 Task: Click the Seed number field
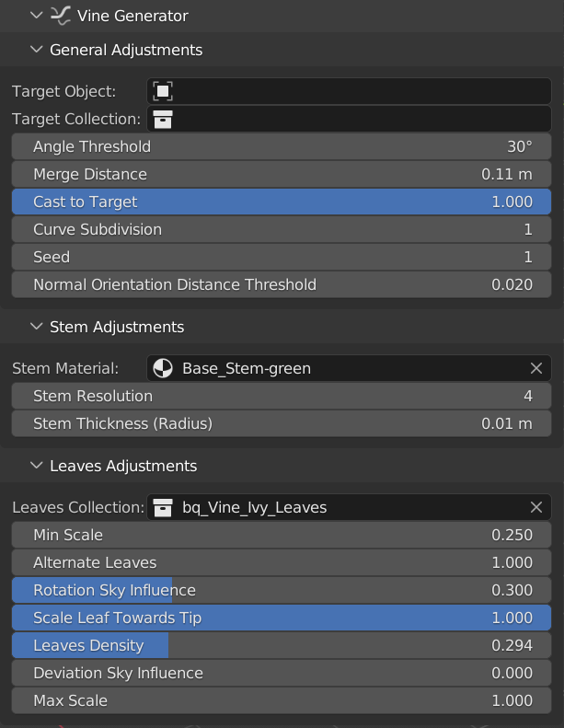point(281,257)
